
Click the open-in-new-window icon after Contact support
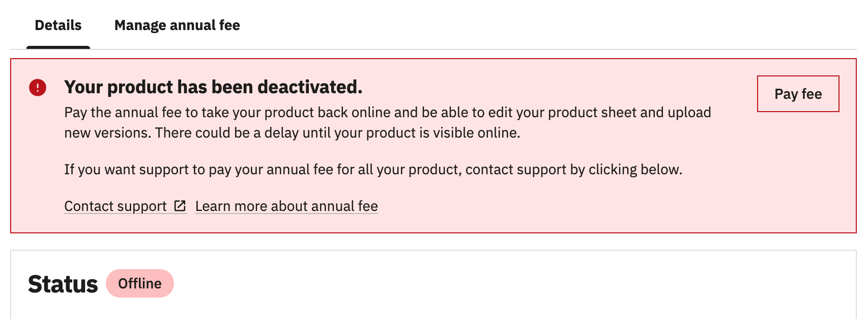180,206
